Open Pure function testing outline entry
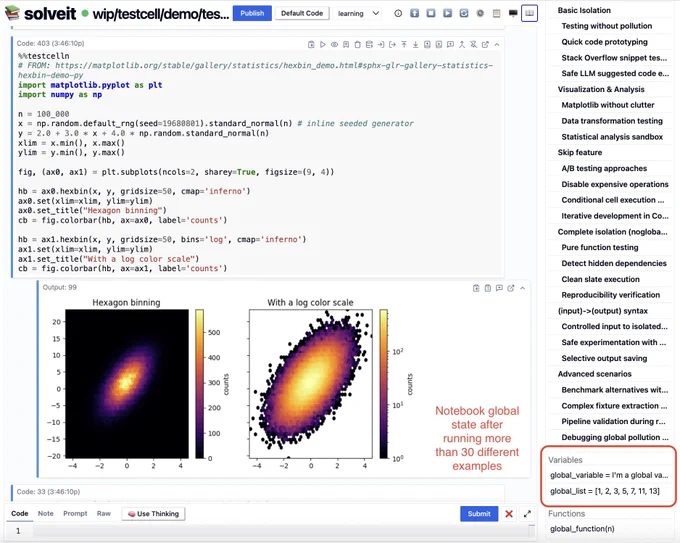The height and width of the screenshot is (543, 680). tap(600, 248)
